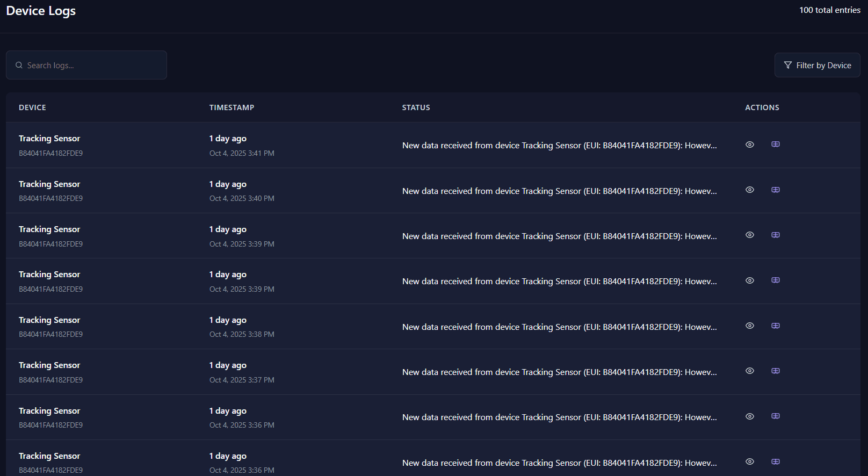868x476 pixels.
Task: Click the eye icon in the 3:38 PM row
Action: 750,326
